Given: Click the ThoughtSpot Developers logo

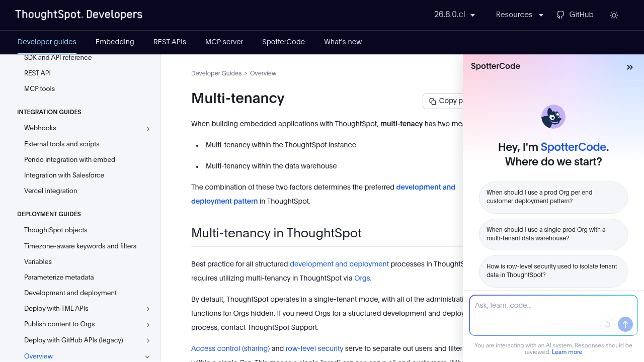Looking at the screenshot, I should click(x=79, y=15).
